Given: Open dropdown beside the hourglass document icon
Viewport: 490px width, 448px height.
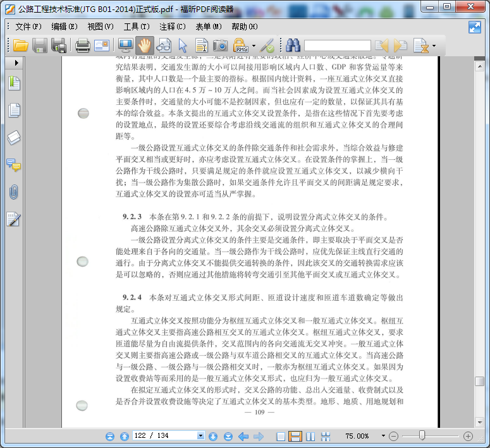Looking at the screenshot, I should [x=434, y=46].
